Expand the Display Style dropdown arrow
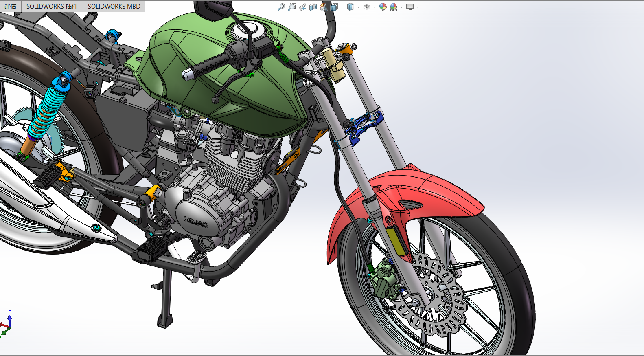This screenshot has height=356, width=644. [x=358, y=7]
